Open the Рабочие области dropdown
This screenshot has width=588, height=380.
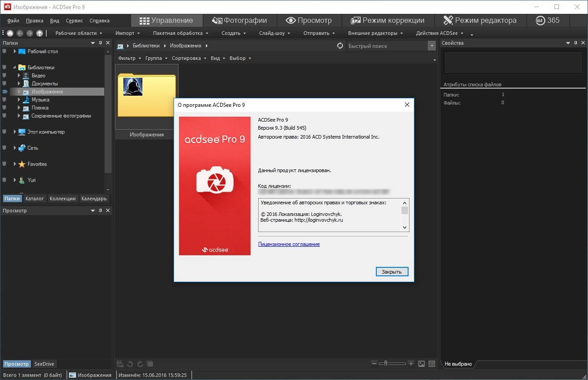coord(79,33)
